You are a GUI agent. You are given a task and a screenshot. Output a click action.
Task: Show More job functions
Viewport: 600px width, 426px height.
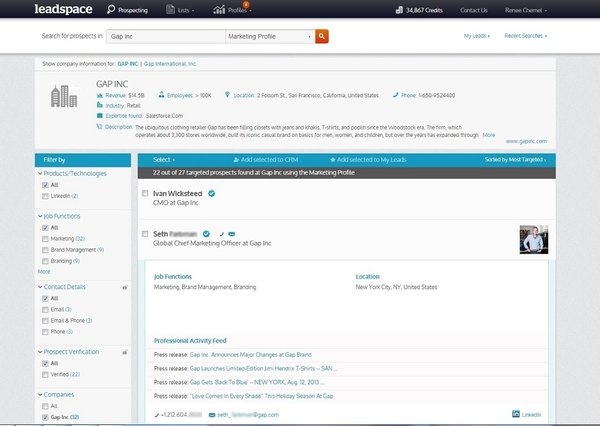coord(44,272)
